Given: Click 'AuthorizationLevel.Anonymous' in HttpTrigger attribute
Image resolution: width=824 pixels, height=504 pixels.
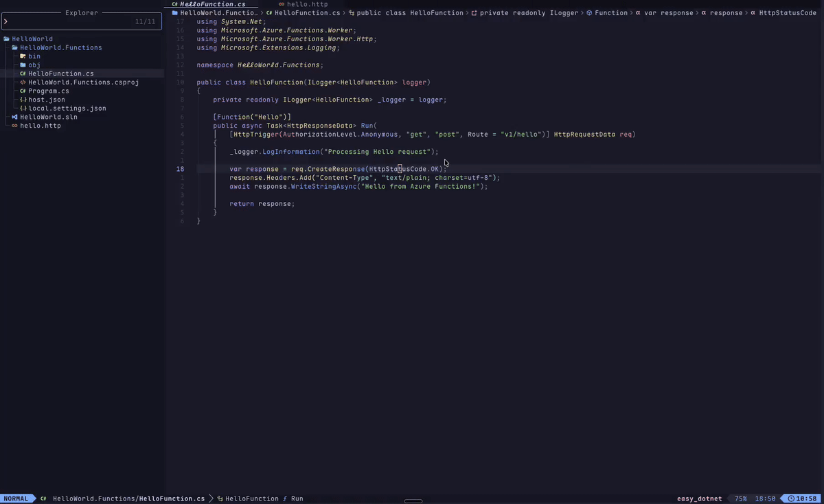Looking at the screenshot, I should (x=340, y=135).
